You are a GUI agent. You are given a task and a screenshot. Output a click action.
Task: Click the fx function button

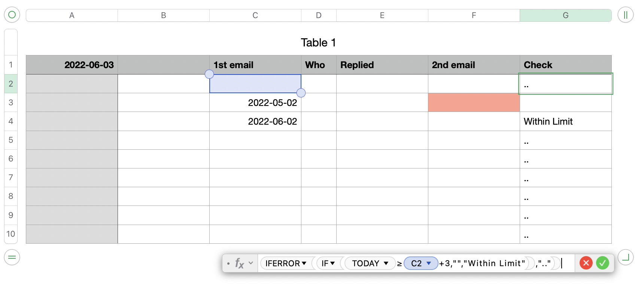(x=239, y=263)
